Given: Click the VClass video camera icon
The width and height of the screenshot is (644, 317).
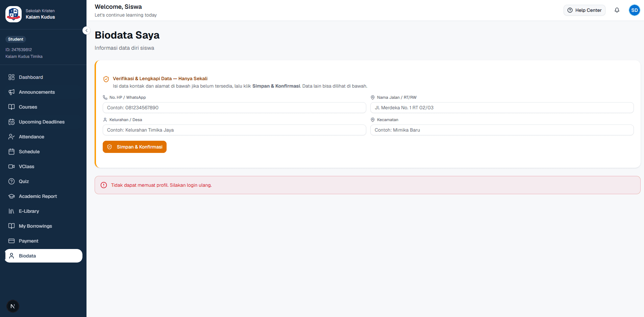Looking at the screenshot, I should coord(11,166).
